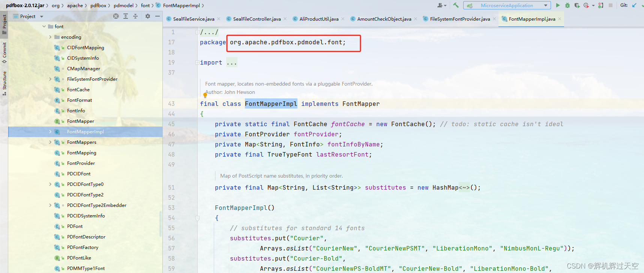Click the Collapse All icon in Project panel

click(135, 16)
